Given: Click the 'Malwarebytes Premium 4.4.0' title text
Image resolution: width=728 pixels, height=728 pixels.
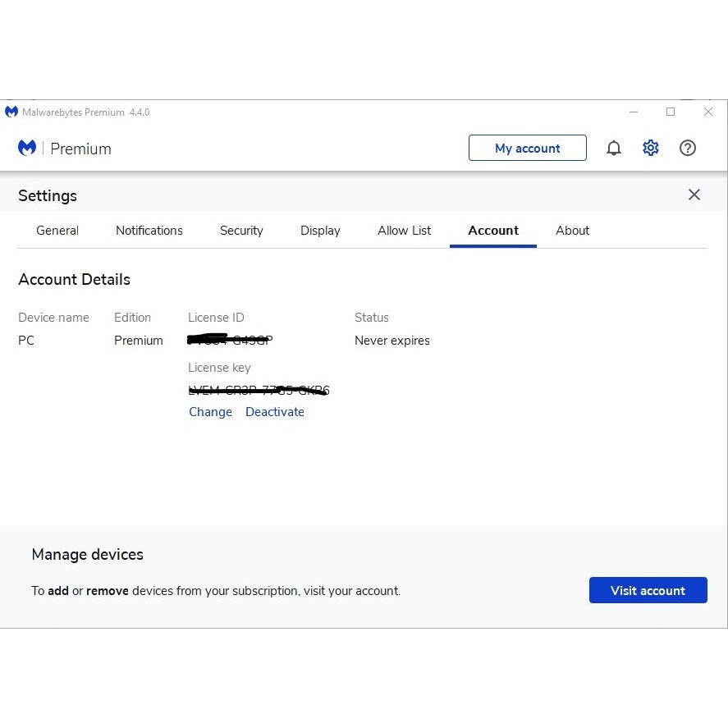Looking at the screenshot, I should pyautogui.click(x=86, y=112).
